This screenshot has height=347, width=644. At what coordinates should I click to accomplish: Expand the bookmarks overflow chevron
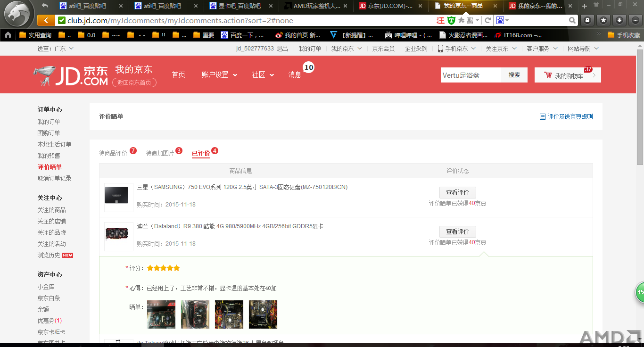[x=599, y=34]
